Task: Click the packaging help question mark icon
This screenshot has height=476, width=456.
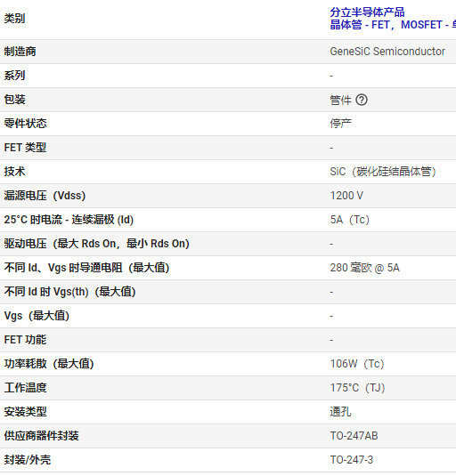Action: [362, 100]
